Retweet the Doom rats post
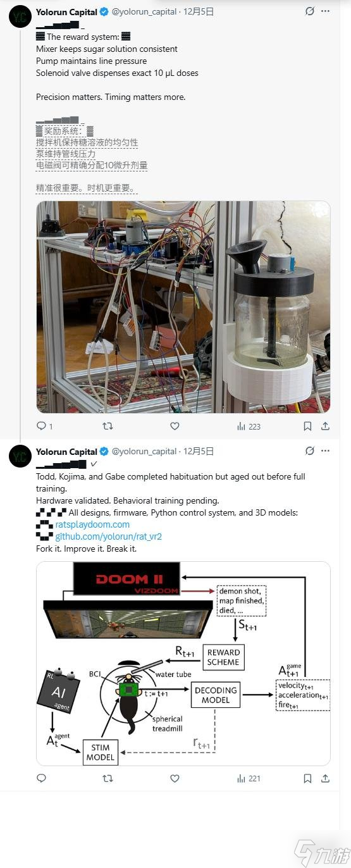351x868 pixels. tap(108, 778)
